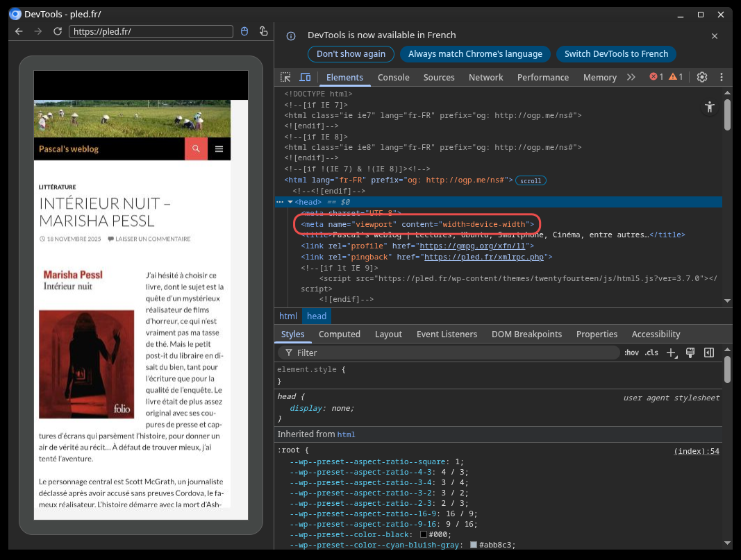Image resolution: width=741 pixels, height=560 pixels.
Task: Toggle element state with :hov
Action: pyautogui.click(x=631, y=353)
